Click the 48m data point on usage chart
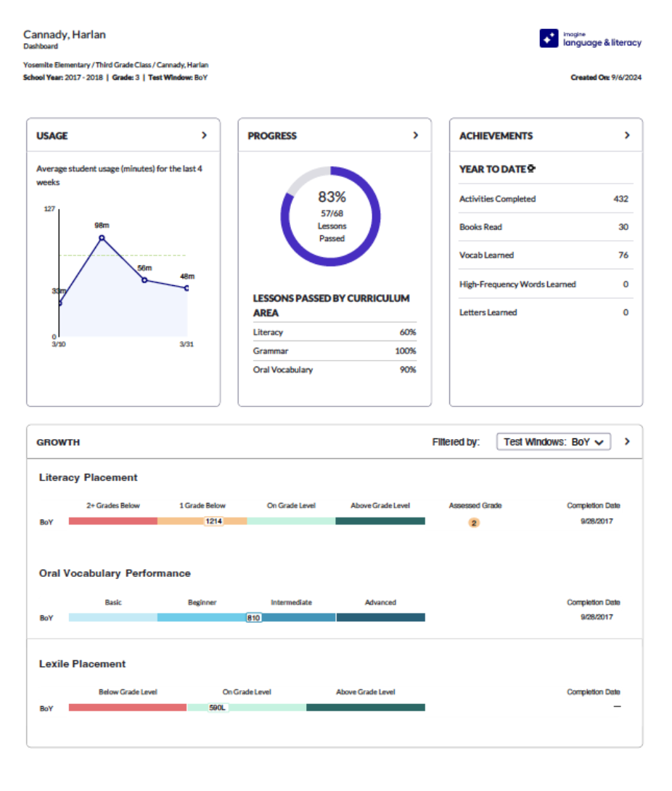This screenshot has height=791, width=672. pyautogui.click(x=187, y=288)
